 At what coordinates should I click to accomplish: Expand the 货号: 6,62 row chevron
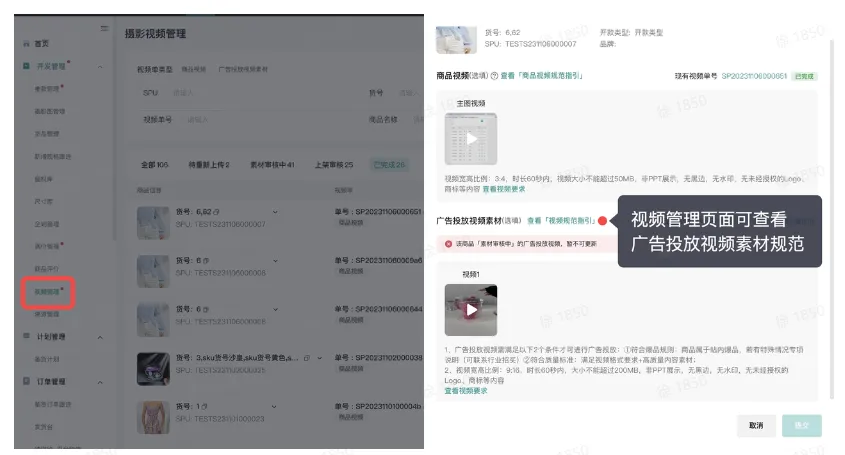[x=275, y=212]
